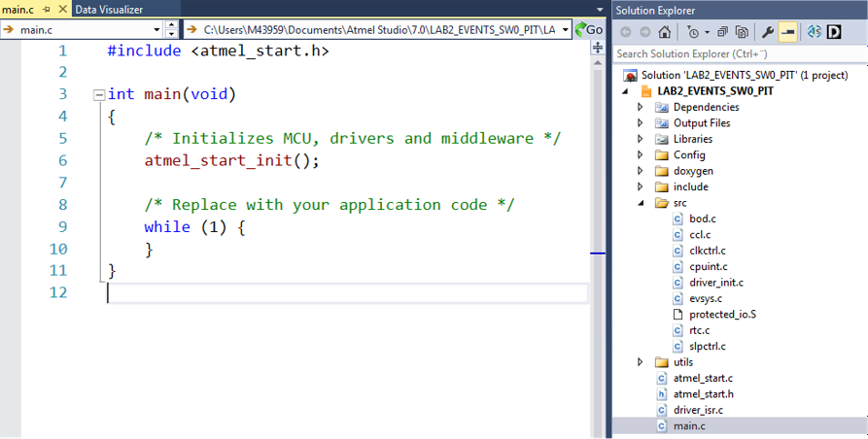Click the header file icon beside atmel_start.h
The width and height of the screenshot is (868, 439).
(x=662, y=394)
